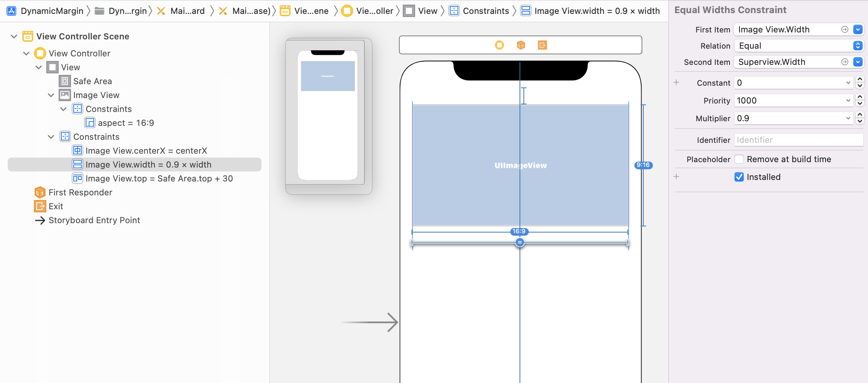Click plus button beside Installed
The width and height of the screenshot is (868, 383).
[676, 176]
